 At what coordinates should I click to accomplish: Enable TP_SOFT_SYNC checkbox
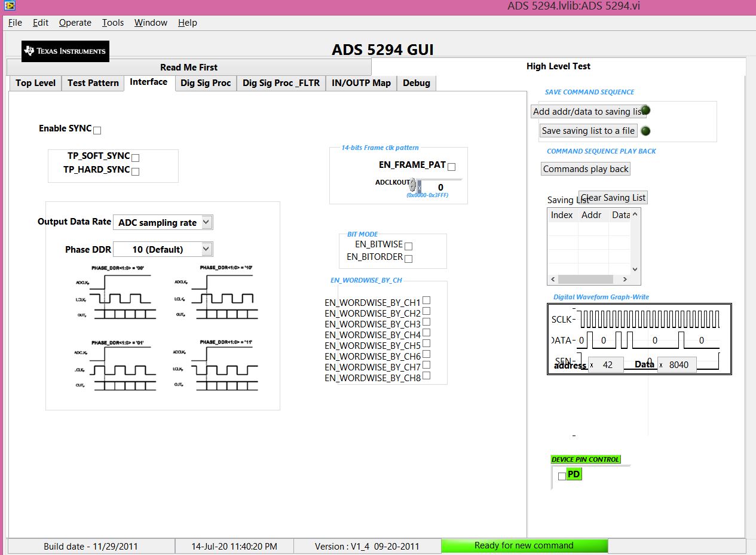[135, 158]
